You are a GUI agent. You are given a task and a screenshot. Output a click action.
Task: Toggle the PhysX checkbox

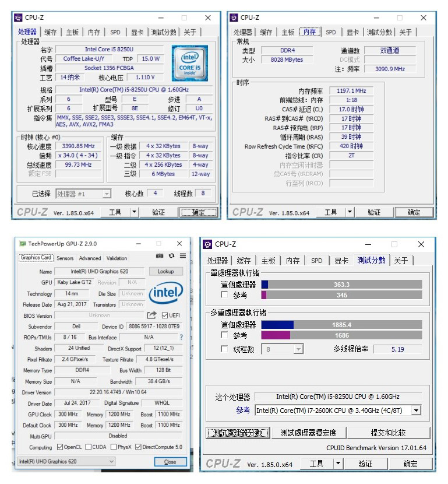[x=114, y=447]
